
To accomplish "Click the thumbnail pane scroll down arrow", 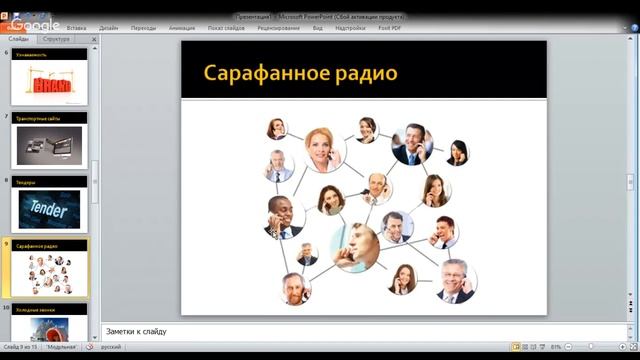I will pyautogui.click(x=95, y=338).
